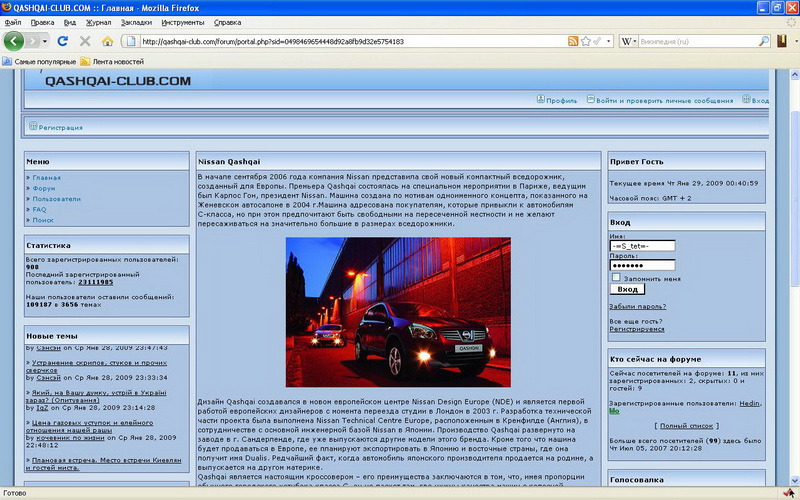The width and height of the screenshot is (800, 500).
Task: Click the RSS feed icon in address bar
Action: pos(573,41)
